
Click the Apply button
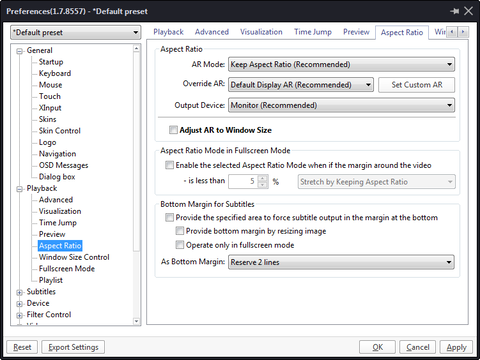click(456, 347)
